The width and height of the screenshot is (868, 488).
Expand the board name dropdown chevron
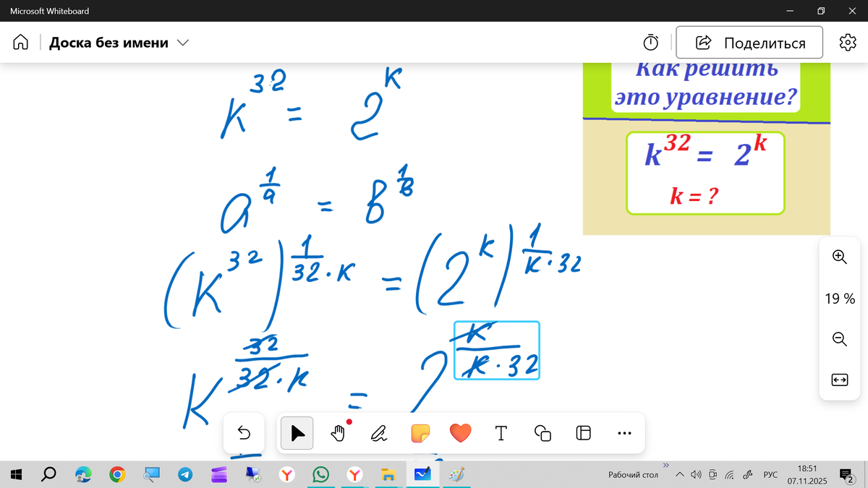pyautogui.click(x=182, y=43)
